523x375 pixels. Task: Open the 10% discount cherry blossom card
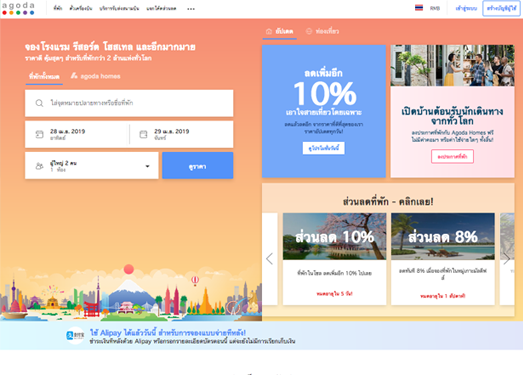[x=335, y=259]
